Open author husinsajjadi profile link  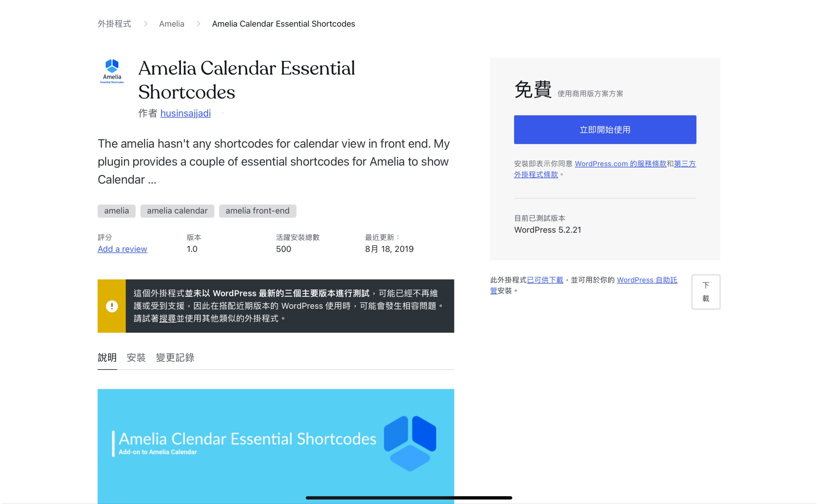(186, 113)
